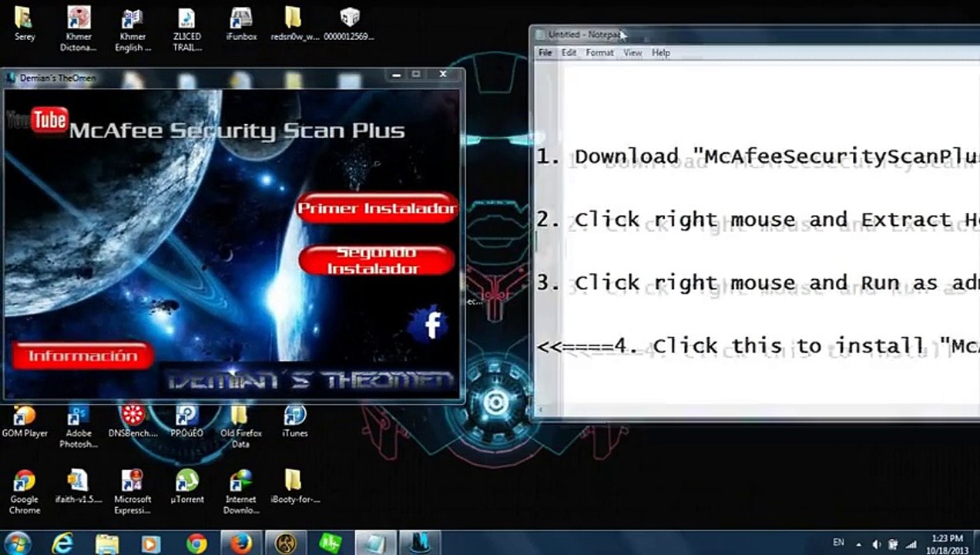This screenshot has height=555, width=980.
Task: Select the Microsoft Expression desktop shortcut
Action: (133, 492)
